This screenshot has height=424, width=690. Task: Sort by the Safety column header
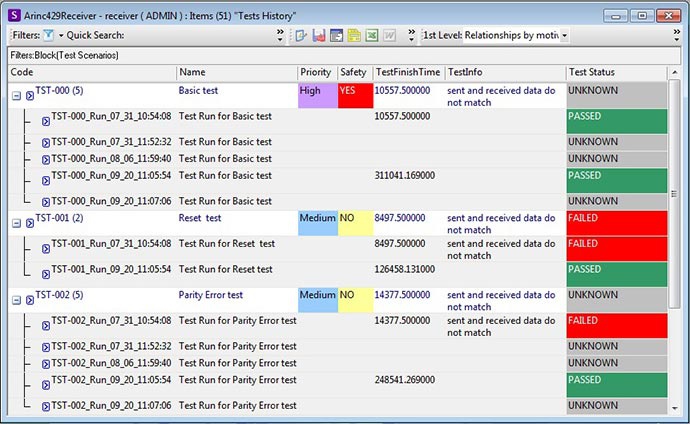(x=356, y=73)
